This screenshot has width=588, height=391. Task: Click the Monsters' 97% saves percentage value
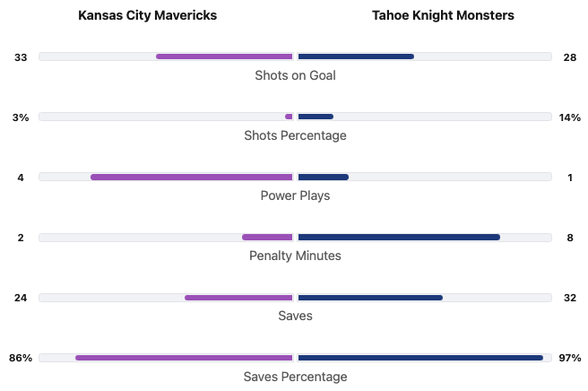pyautogui.click(x=570, y=358)
